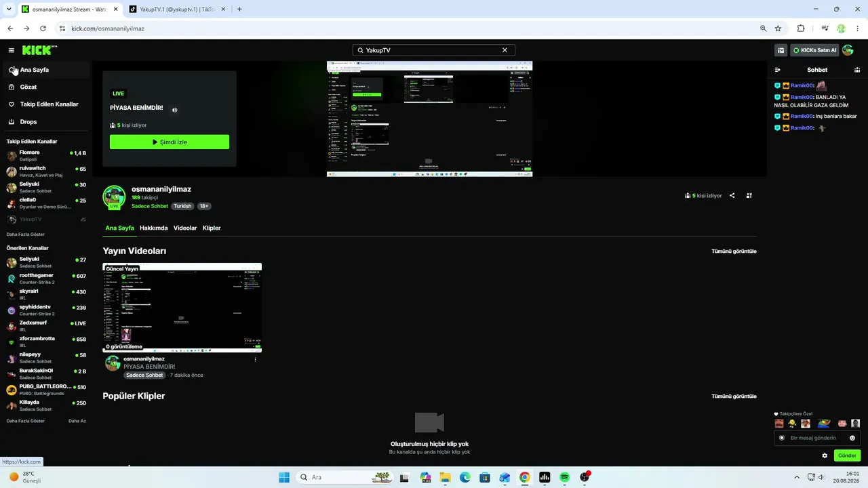Open Drops in the sidebar
The width and height of the screenshot is (868, 488).
coord(45,122)
